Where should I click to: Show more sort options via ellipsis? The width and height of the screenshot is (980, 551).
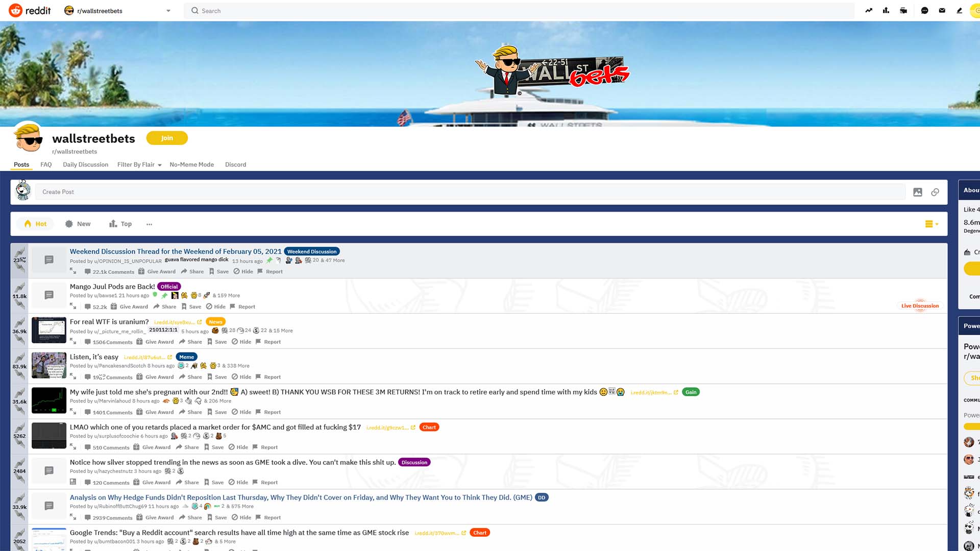[149, 224]
